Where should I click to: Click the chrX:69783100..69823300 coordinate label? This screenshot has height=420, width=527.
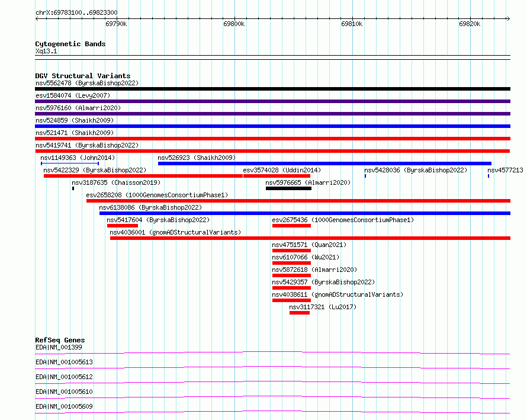click(76, 12)
